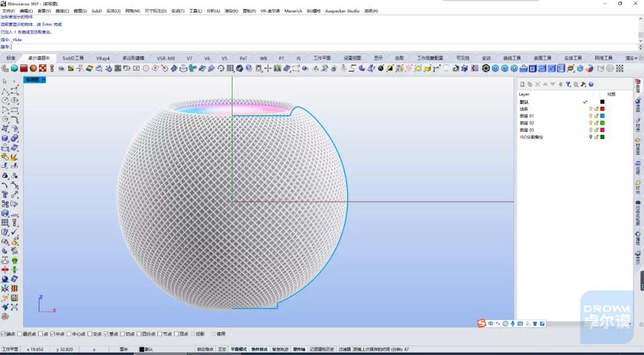Open the Auxpecker Studio menu
The image size is (644, 355).
pos(342,11)
